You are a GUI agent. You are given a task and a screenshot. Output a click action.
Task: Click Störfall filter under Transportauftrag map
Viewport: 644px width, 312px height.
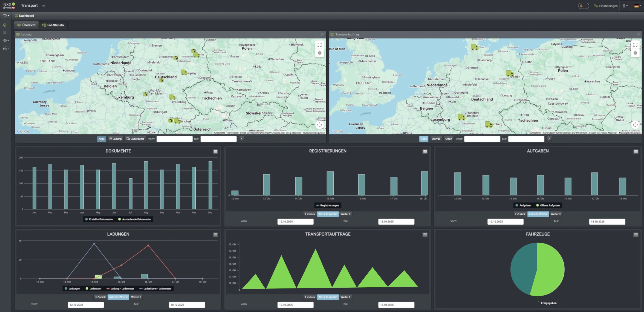tap(436, 139)
